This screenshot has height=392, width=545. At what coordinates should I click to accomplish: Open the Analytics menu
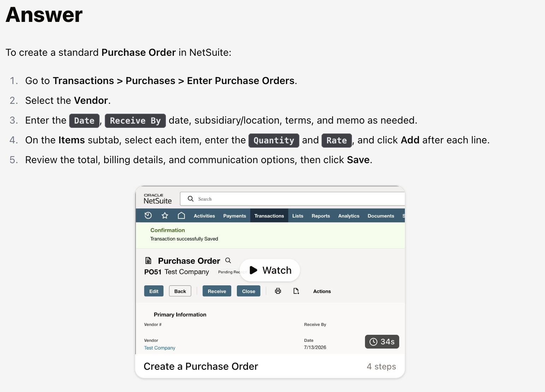(349, 216)
